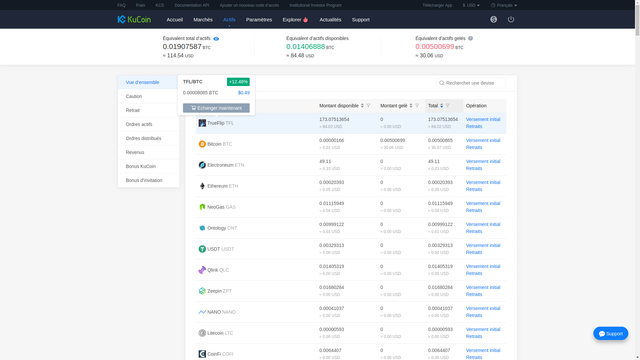Click the NeoGas coin icon
Screen dimensions: 640x360
[x=202, y=207]
